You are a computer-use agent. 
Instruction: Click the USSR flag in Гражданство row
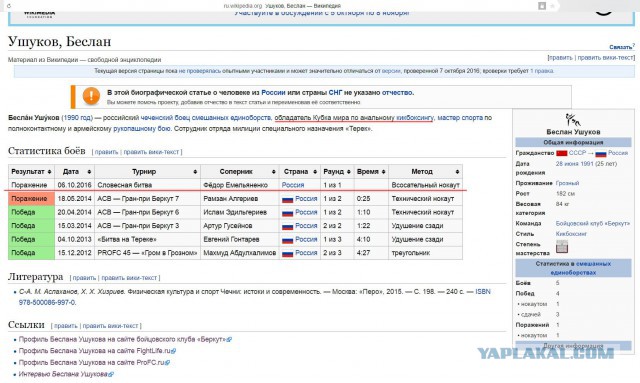pyautogui.click(x=562, y=153)
